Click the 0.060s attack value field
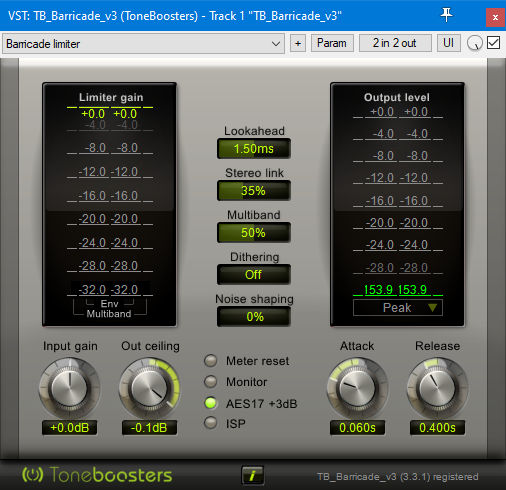This screenshot has height=490, width=506. pos(357,428)
